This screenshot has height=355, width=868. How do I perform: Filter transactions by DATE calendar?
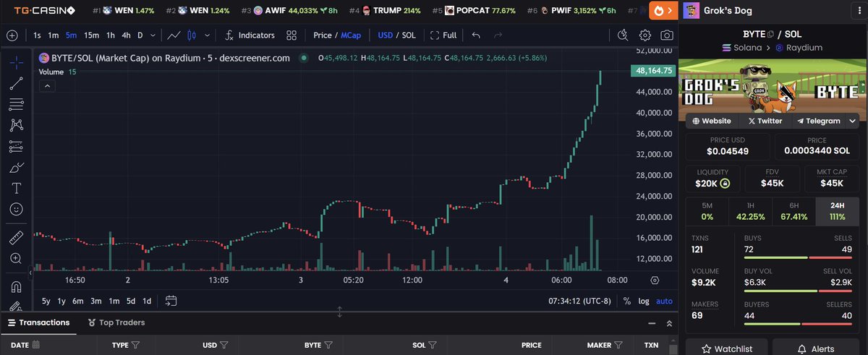(35, 346)
